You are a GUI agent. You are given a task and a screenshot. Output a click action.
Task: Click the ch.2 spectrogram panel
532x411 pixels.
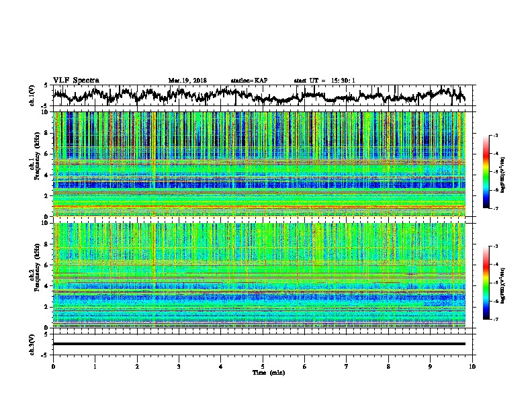pyautogui.click(x=259, y=275)
